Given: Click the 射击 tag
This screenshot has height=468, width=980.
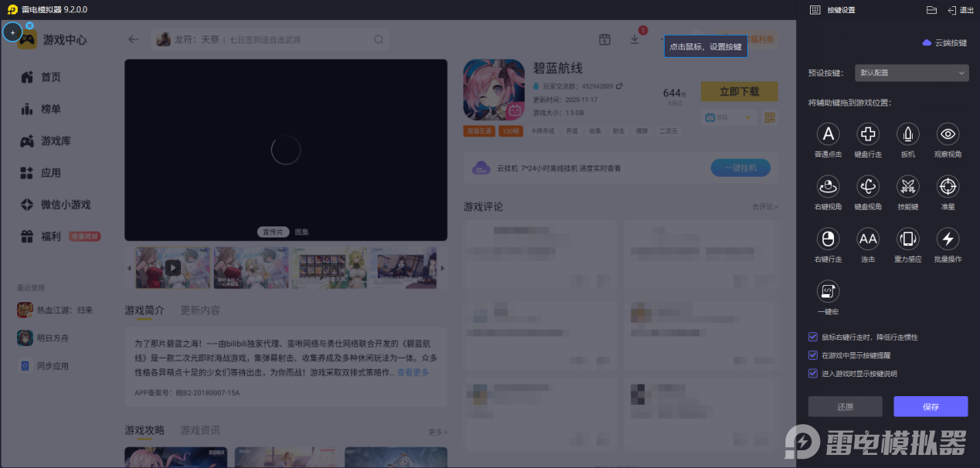Looking at the screenshot, I should 618,131.
